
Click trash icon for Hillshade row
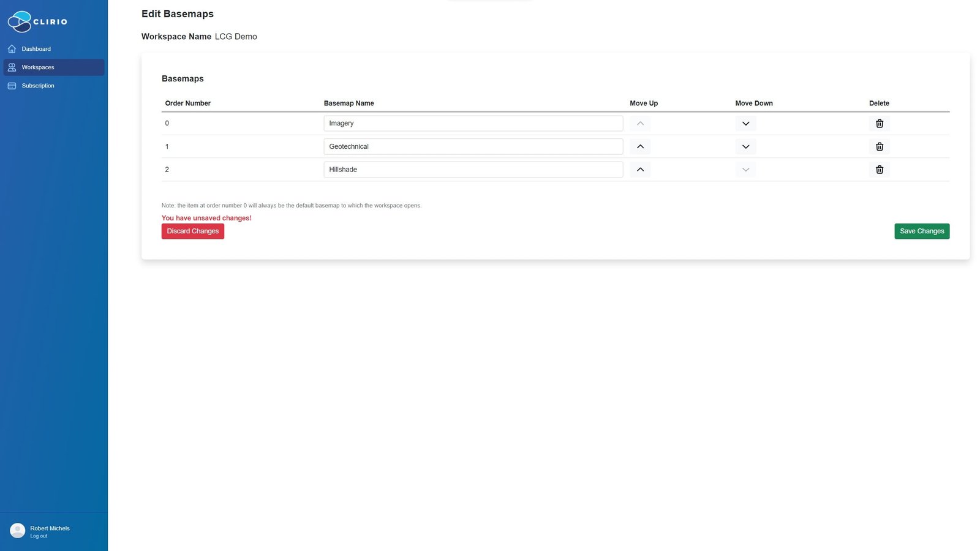[879, 170]
